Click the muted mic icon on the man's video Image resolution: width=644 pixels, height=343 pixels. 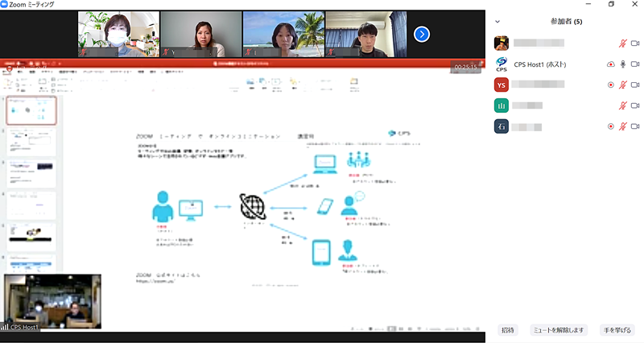coord(331,52)
